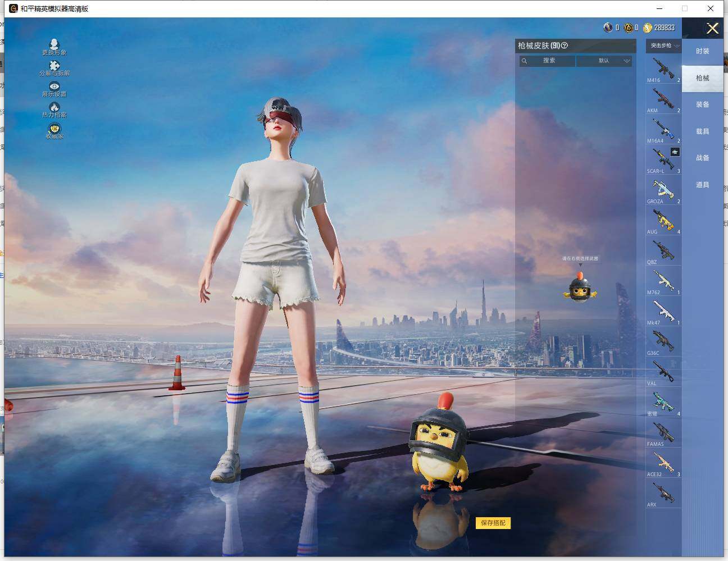Select the M416 weapon thumbnail
The width and height of the screenshot is (728, 561).
point(663,69)
